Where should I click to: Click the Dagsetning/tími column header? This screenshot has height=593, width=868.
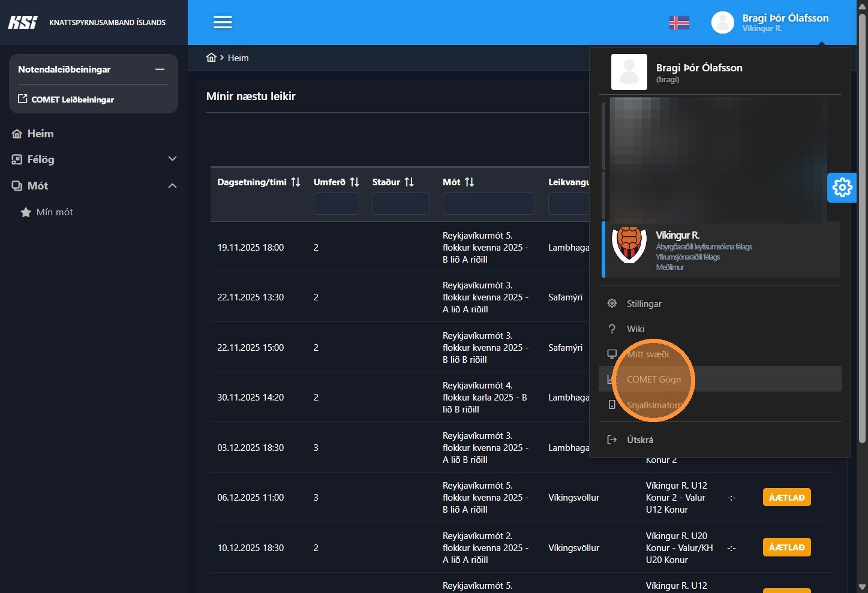pos(252,182)
